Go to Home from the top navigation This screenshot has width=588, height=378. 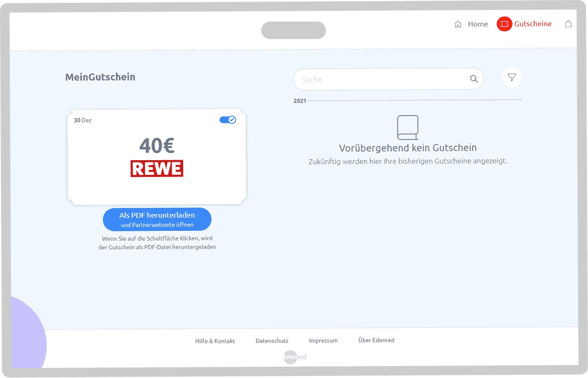(x=477, y=24)
